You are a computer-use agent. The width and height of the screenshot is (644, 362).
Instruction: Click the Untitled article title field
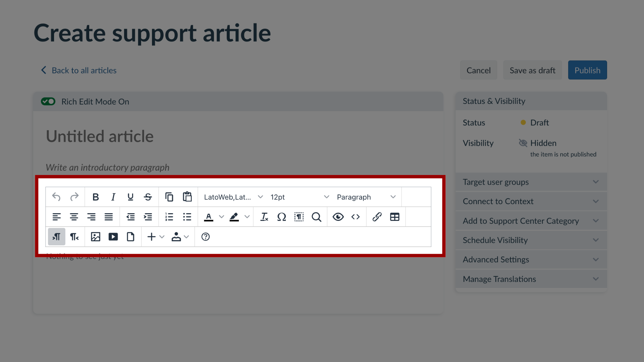tap(100, 136)
